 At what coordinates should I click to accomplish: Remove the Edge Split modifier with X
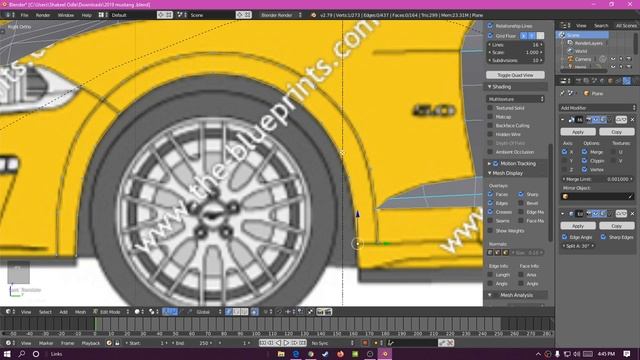coord(632,213)
